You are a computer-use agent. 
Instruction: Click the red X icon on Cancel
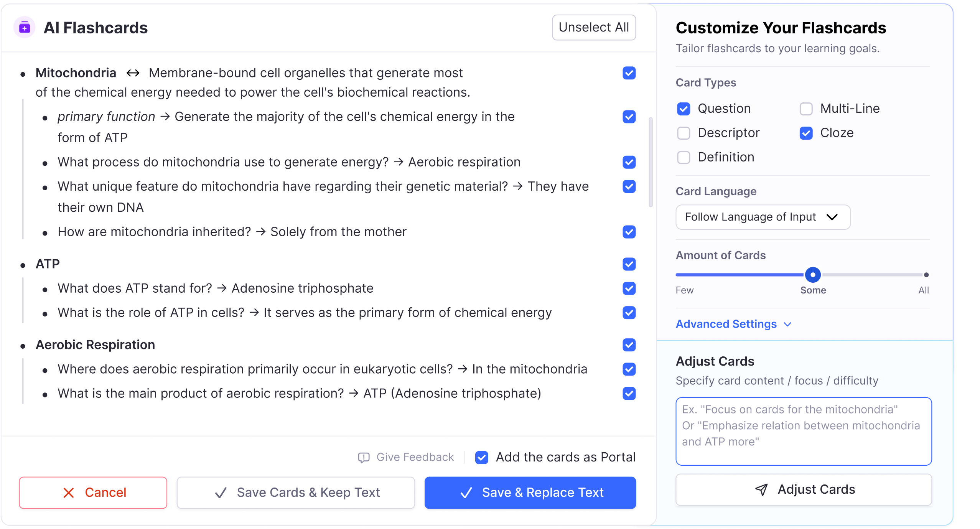point(68,493)
